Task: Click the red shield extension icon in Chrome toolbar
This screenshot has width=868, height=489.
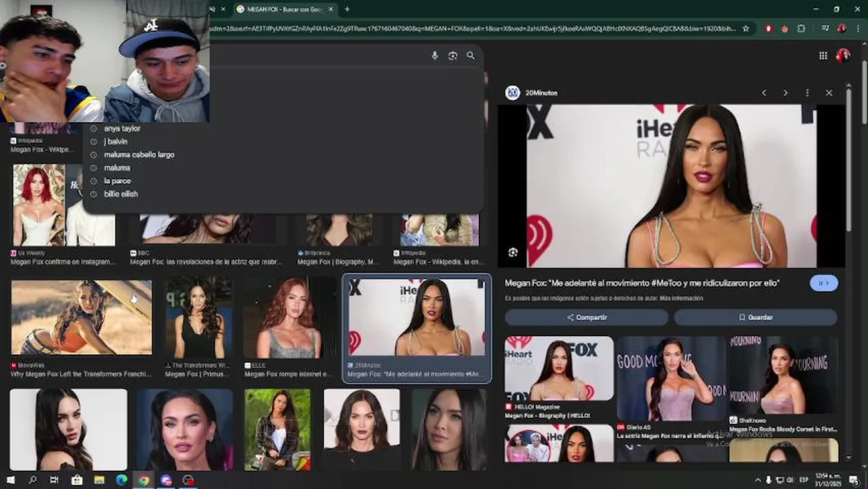Action: 769,29
